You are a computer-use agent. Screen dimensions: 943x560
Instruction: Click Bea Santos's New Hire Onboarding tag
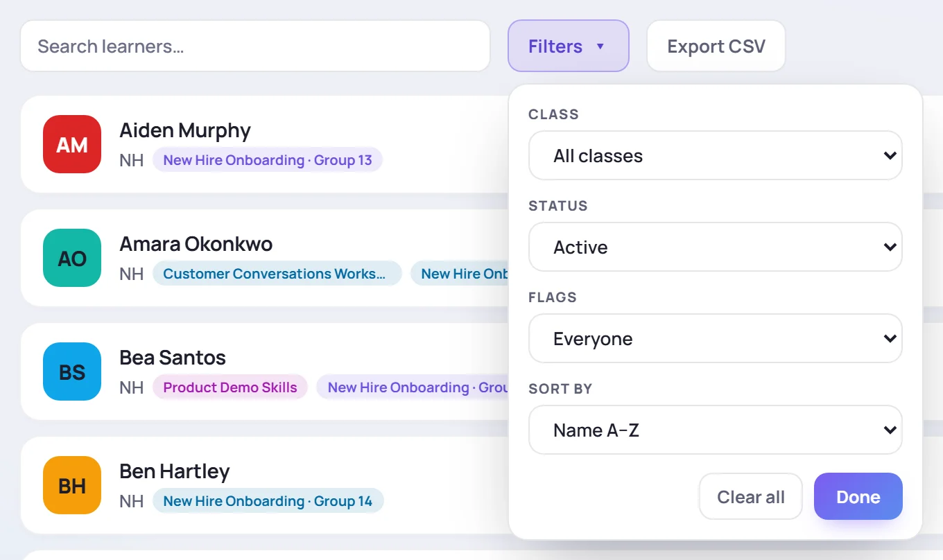pyautogui.click(x=413, y=387)
